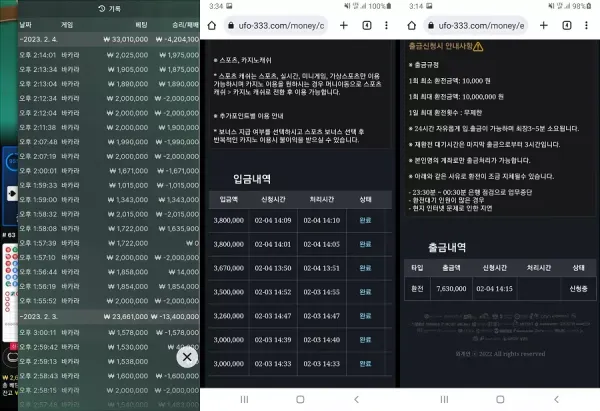The width and height of the screenshot is (600, 411).
Task: Select the 오후 2:00:01 betting row
Action: coord(109,171)
